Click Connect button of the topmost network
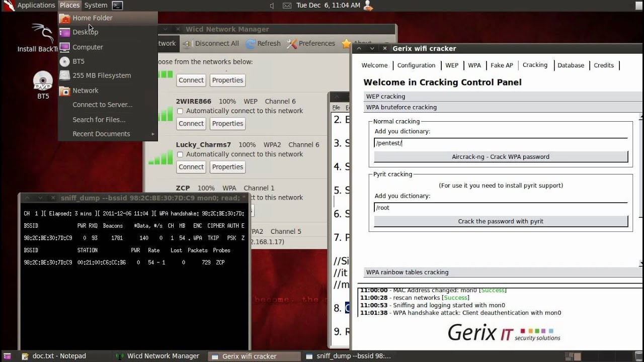The height and width of the screenshot is (362, 644). coord(191,80)
